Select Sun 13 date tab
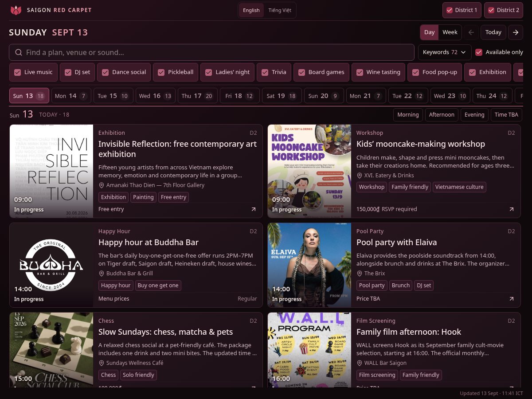This screenshot has width=532, height=399. (29, 96)
